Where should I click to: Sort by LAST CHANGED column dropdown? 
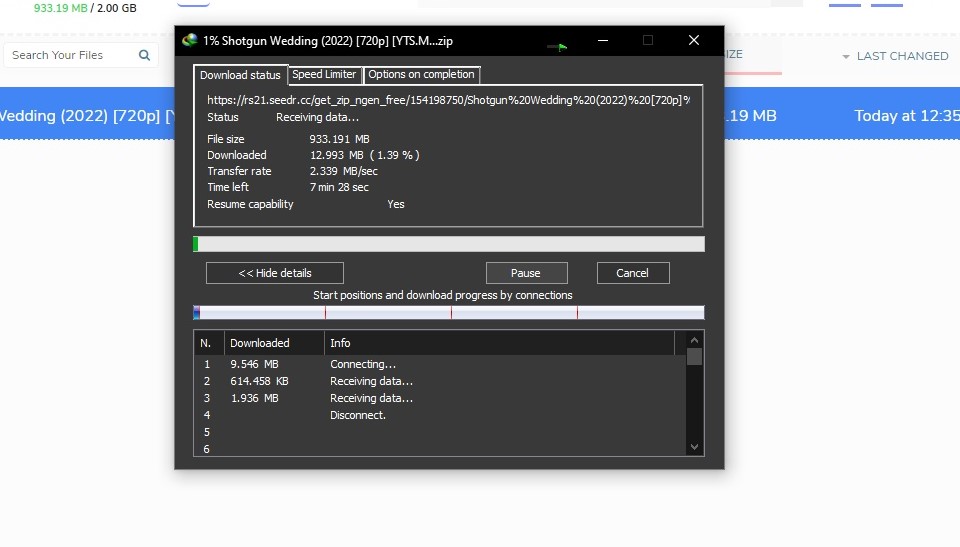pyautogui.click(x=895, y=56)
